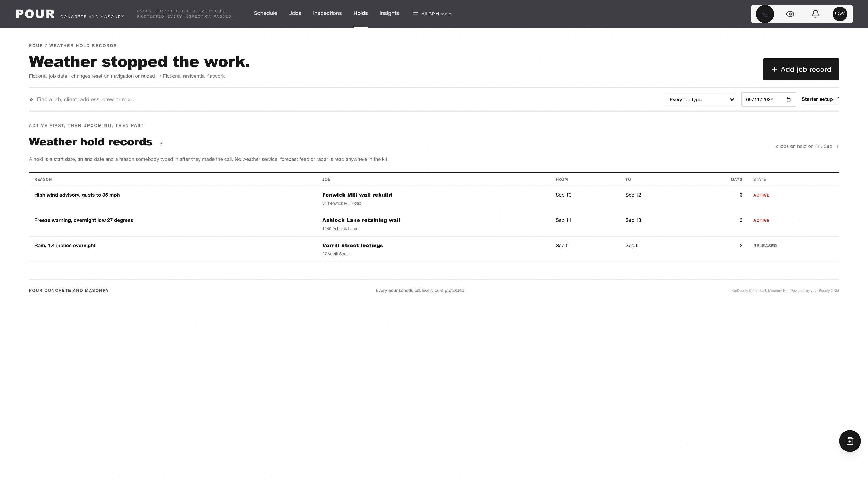Open the Fenwick Mill wall rebuild job
The height and width of the screenshot is (488, 868).
pos(357,195)
